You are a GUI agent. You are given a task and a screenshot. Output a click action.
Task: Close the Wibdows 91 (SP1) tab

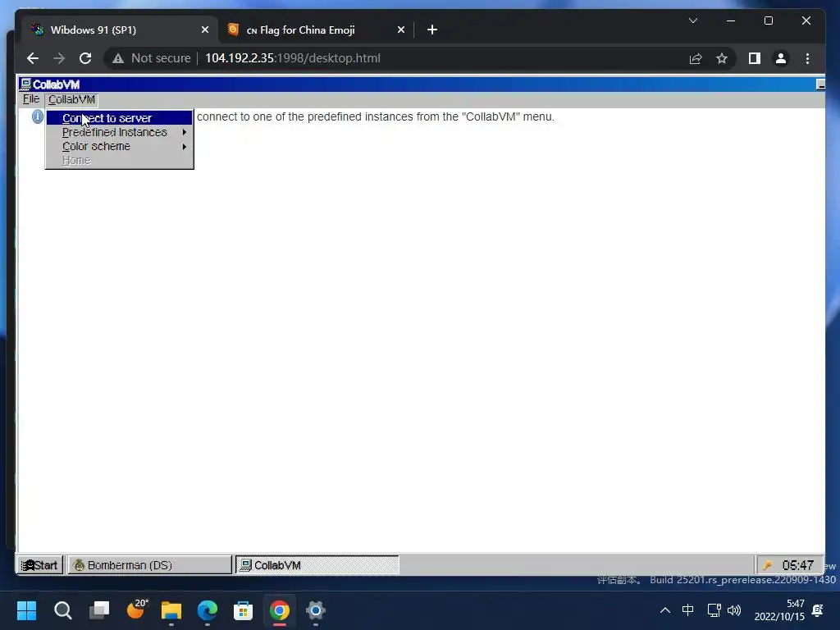204,30
